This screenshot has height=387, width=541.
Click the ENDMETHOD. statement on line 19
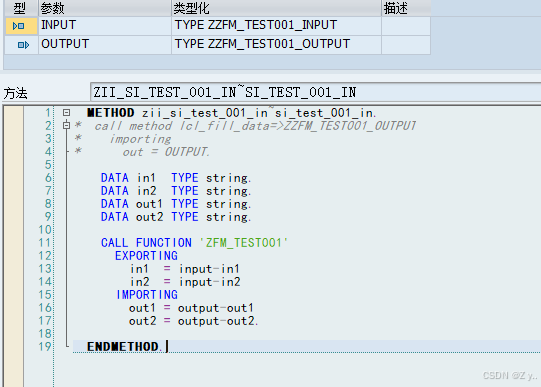click(124, 346)
